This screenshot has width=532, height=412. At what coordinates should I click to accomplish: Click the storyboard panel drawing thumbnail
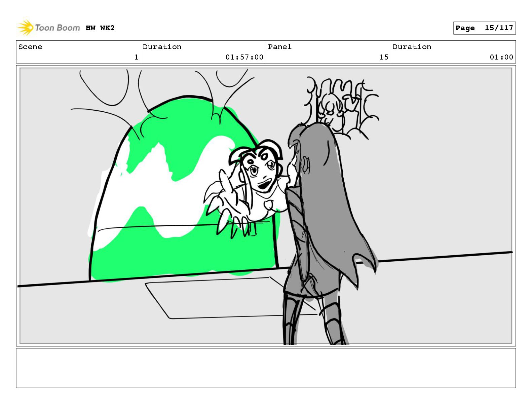click(266, 206)
